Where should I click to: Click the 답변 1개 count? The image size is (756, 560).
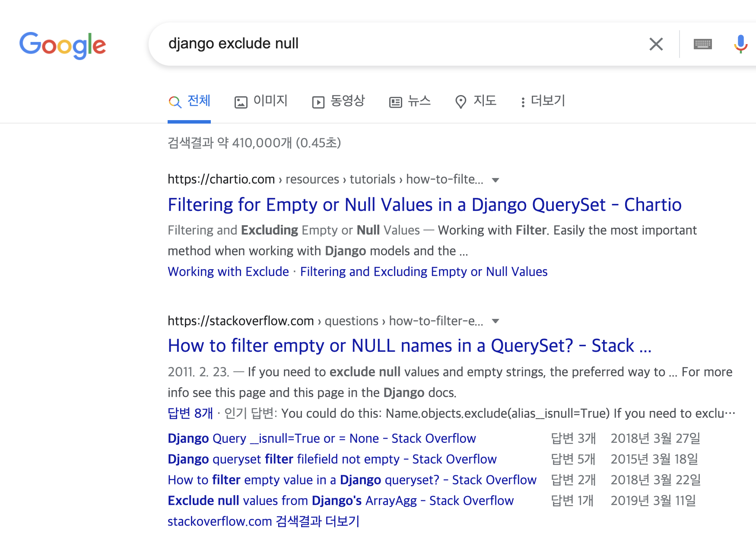point(572,500)
